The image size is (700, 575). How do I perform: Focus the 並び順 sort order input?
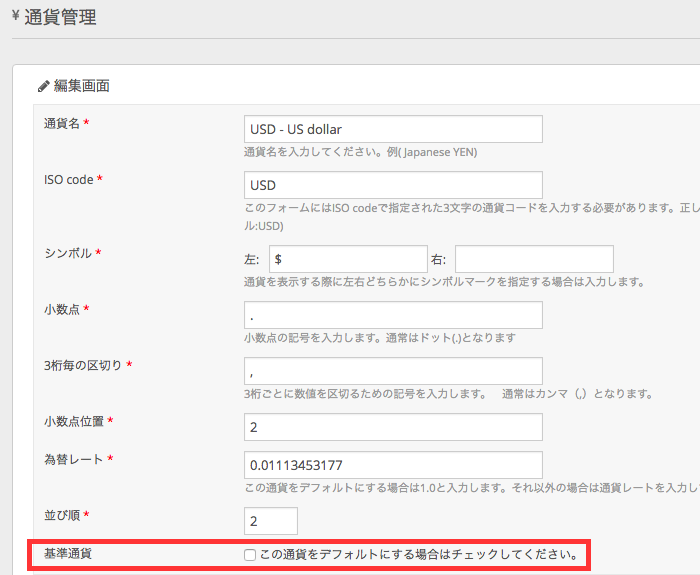(x=271, y=521)
